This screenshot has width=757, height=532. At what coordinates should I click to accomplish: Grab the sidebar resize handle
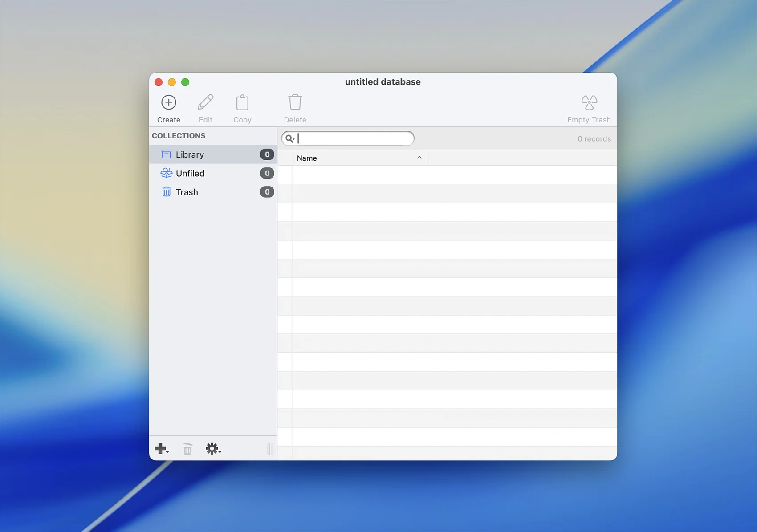270,449
